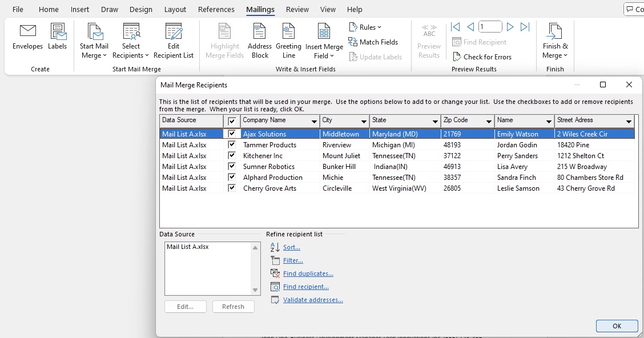644x338 pixels.
Task: Switch to the View tab
Action: 328,9
